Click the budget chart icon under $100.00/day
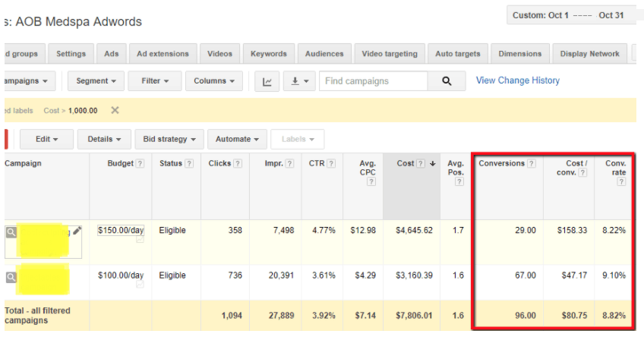644x340 pixels. click(x=140, y=284)
